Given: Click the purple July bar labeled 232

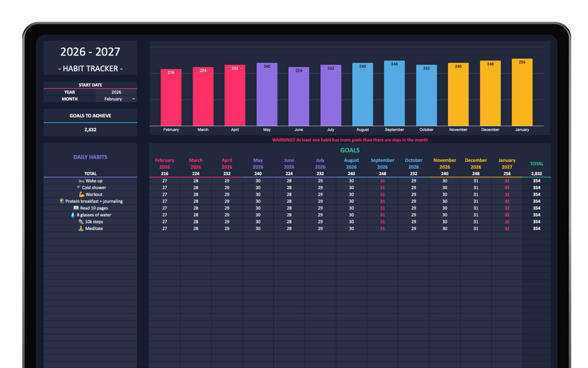Looking at the screenshot, I should pyautogui.click(x=331, y=95).
